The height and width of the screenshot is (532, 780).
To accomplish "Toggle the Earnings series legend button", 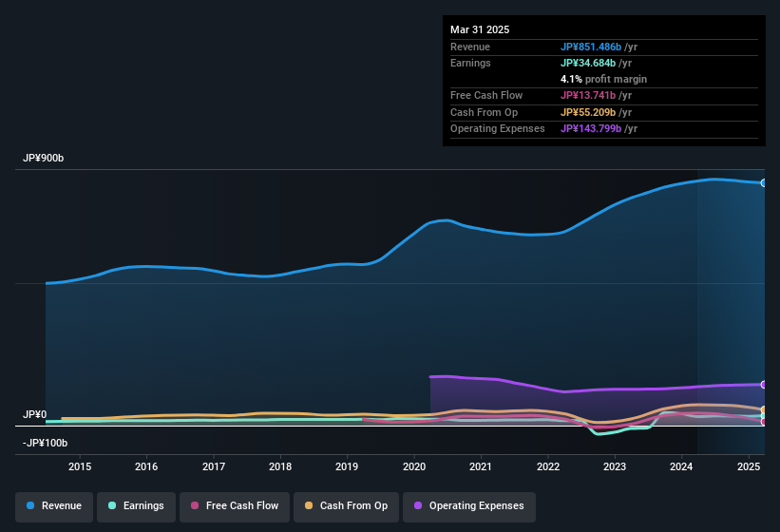I will point(136,506).
